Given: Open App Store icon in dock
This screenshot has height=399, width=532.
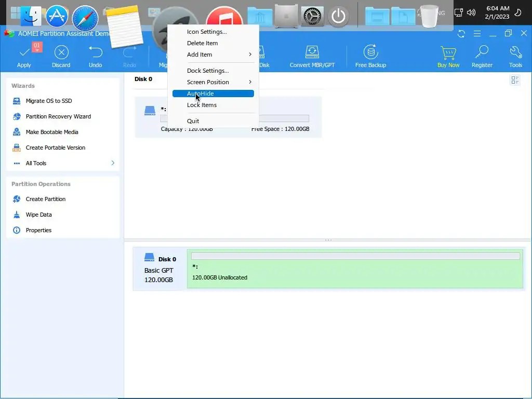Looking at the screenshot, I should [57, 16].
